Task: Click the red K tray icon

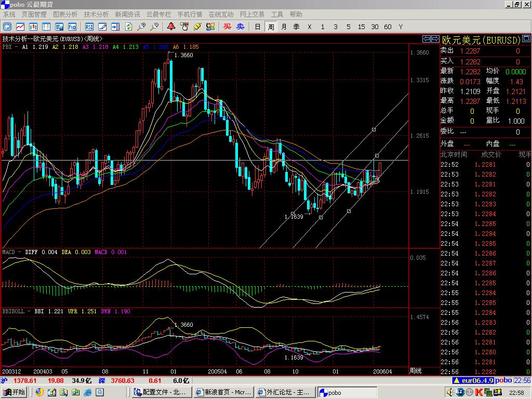Action: 478,392
